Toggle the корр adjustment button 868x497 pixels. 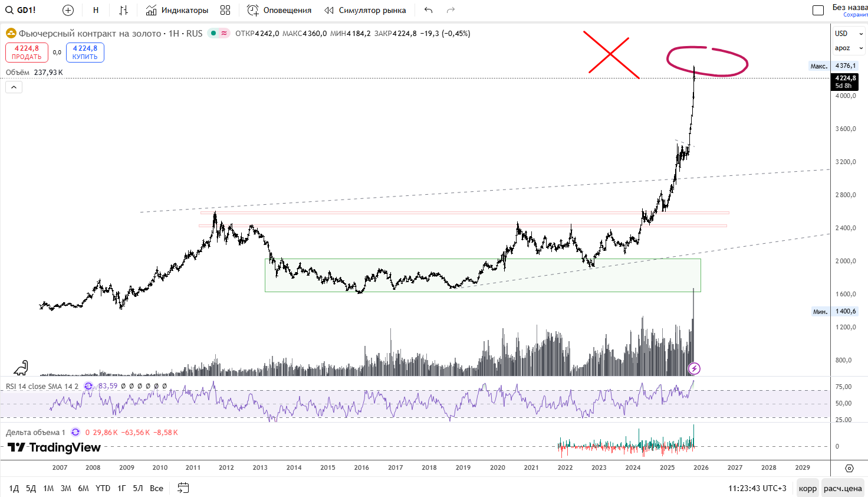[807, 488]
